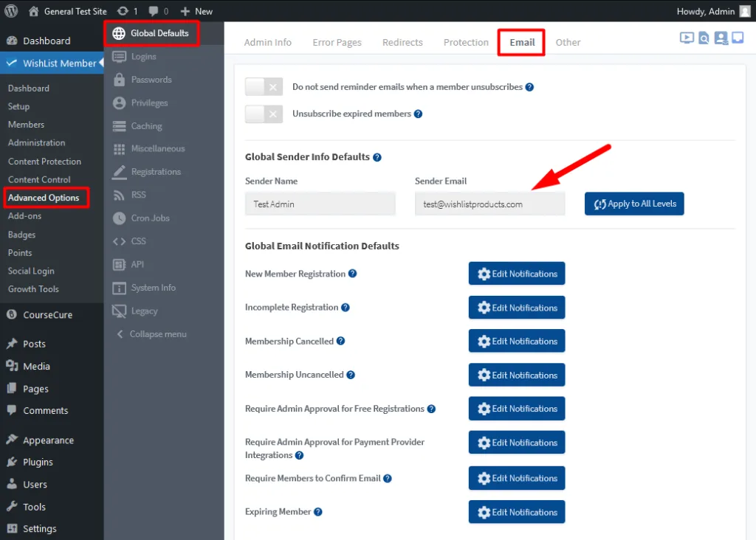Click the support user icon in the header
Image resolution: width=756 pixels, height=540 pixels.
click(x=721, y=38)
